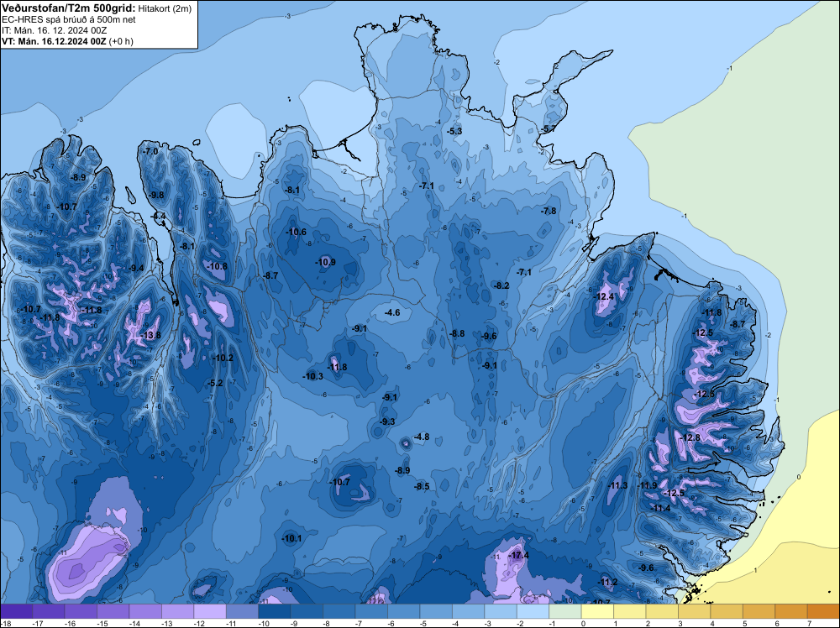Click the -8.2 temperature value on the map
This screenshot has height=628, width=840.
(501, 285)
